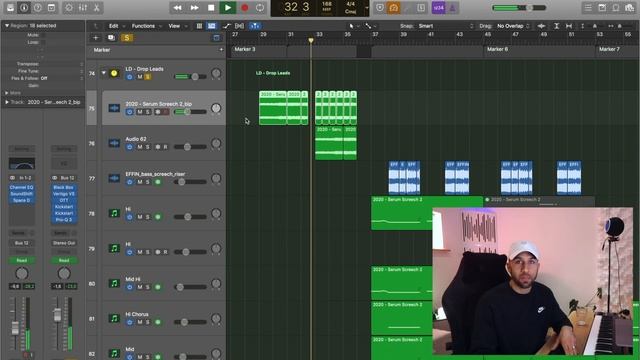The width and height of the screenshot is (640, 360).
Task: Click the Audio 62 waveform track icon
Action: click(x=114, y=143)
